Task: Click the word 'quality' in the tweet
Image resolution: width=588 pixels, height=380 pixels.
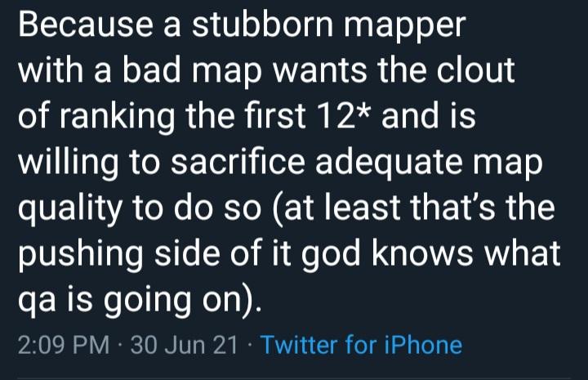Action: pyautogui.click(x=70, y=211)
